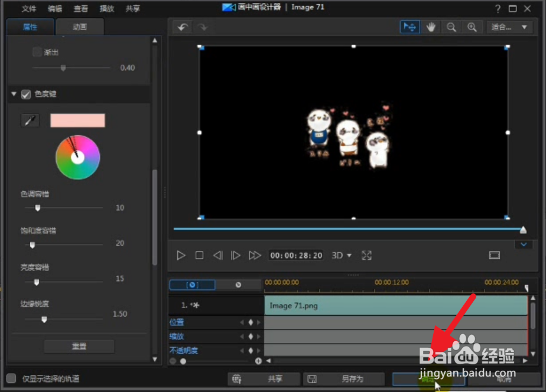The image size is (546, 392).
Task: Toggle the 色度键 checkbox
Action: pyautogui.click(x=26, y=94)
